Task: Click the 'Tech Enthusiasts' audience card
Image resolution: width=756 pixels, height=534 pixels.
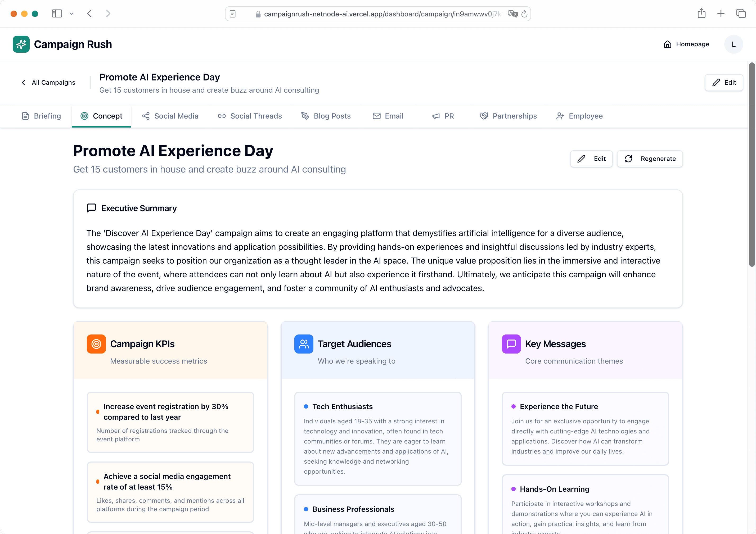Action: [x=378, y=438]
